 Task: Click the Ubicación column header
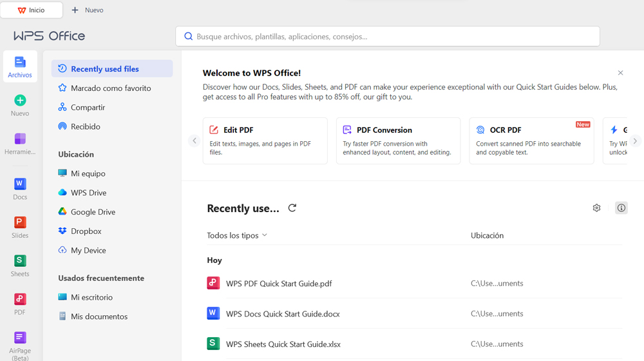click(x=487, y=235)
